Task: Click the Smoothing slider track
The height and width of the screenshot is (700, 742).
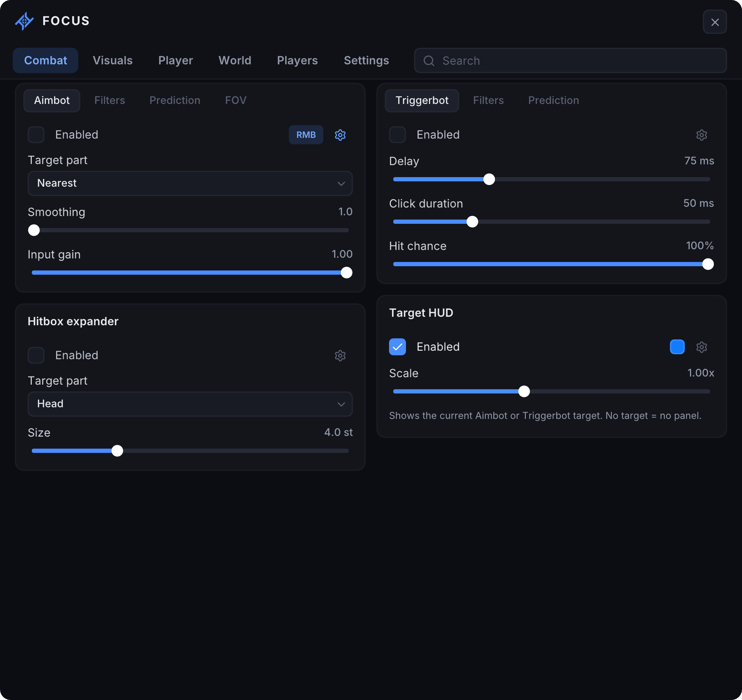Action: 190,230
